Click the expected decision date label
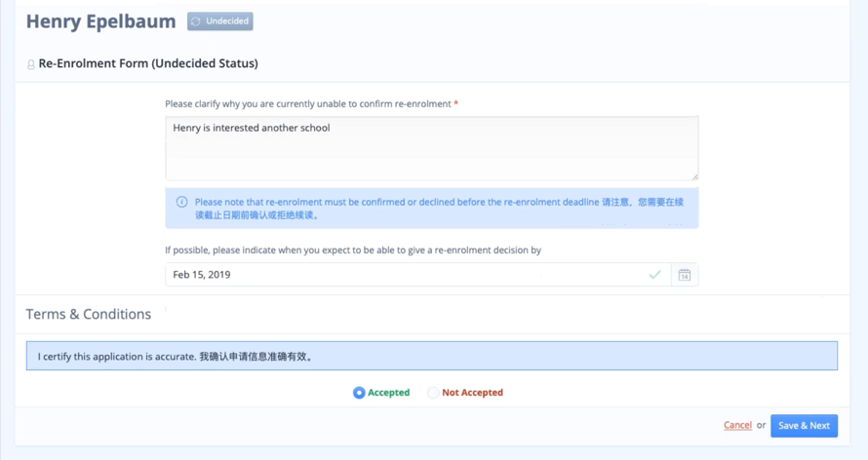Image resolution: width=868 pixels, height=460 pixels. (x=353, y=250)
